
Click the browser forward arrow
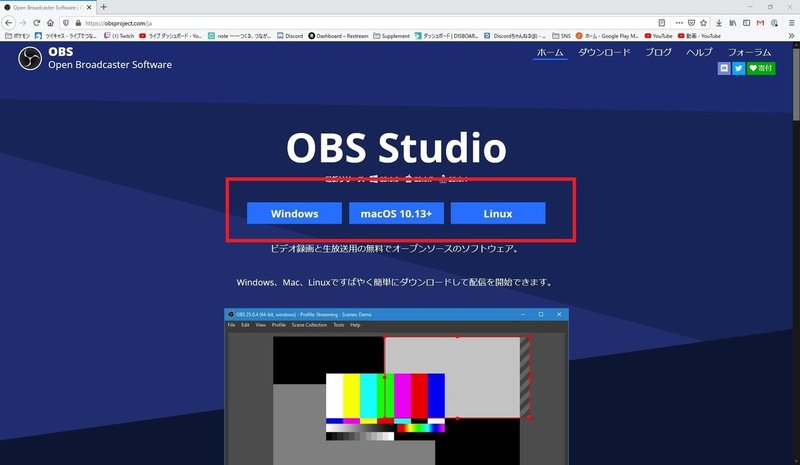pos(22,23)
